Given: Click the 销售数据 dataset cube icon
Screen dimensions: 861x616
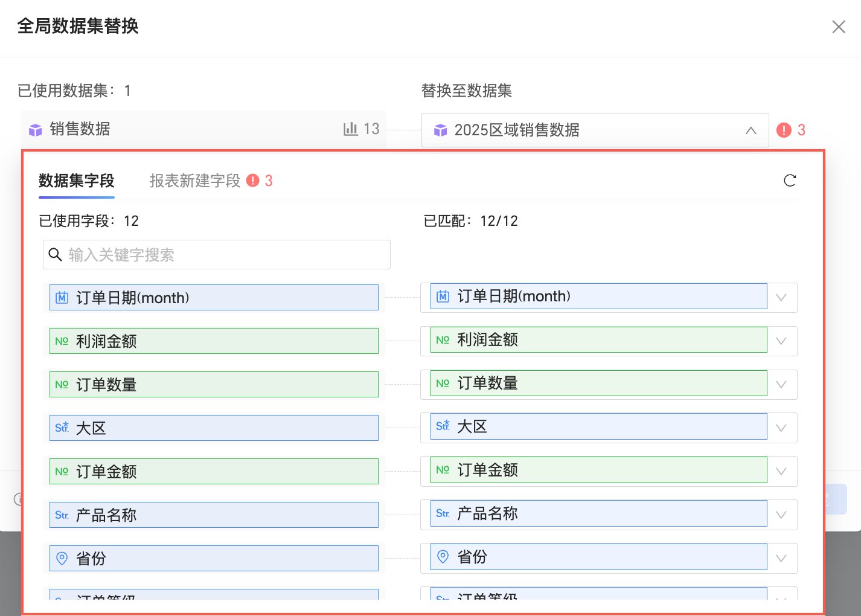Looking at the screenshot, I should (36, 130).
